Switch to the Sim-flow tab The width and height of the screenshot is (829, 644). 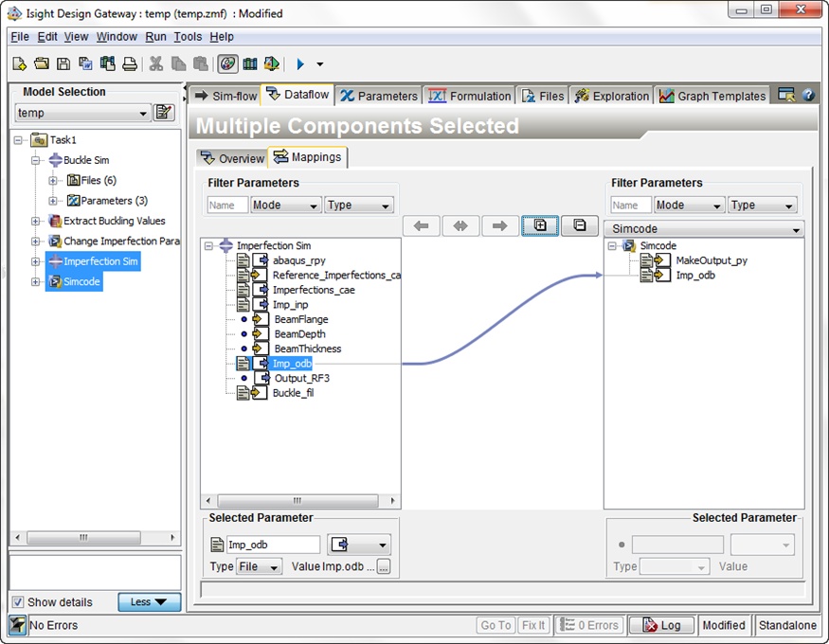pyautogui.click(x=225, y=96)
